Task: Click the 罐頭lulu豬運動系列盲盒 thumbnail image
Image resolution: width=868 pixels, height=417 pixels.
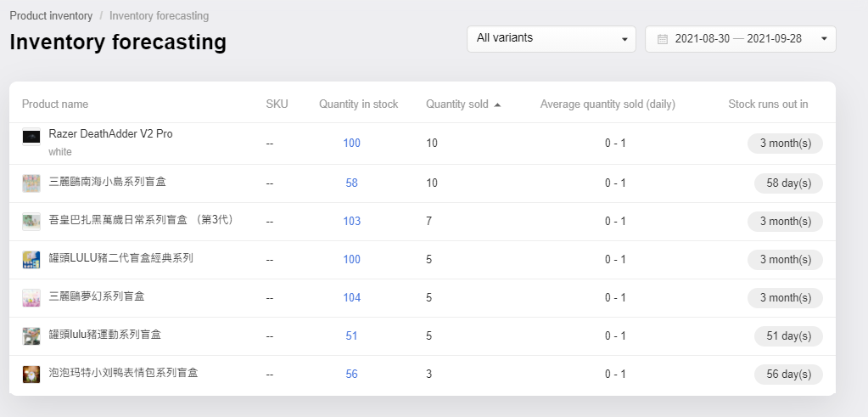Action: tap(31, 336)
